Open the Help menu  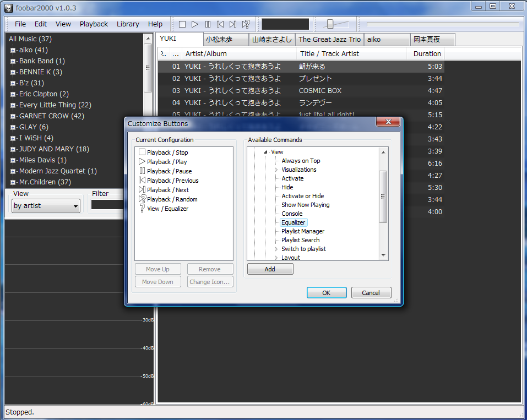[155, 24]
